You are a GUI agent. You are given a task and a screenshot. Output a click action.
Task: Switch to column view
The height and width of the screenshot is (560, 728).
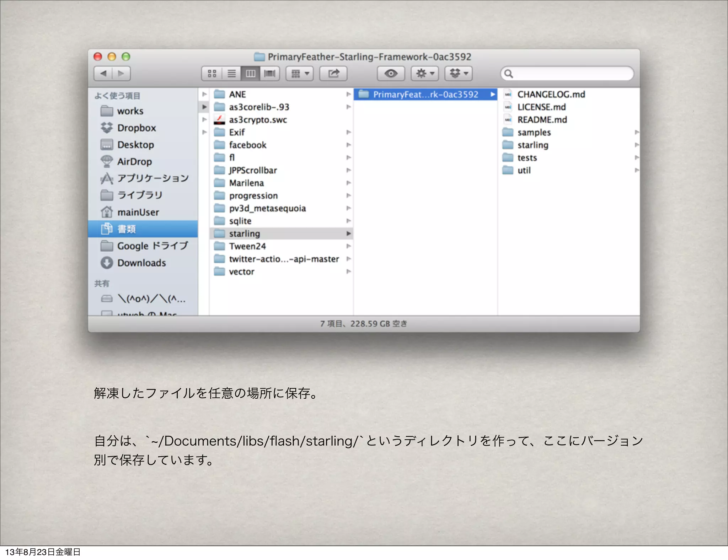(x=251, y=74)
